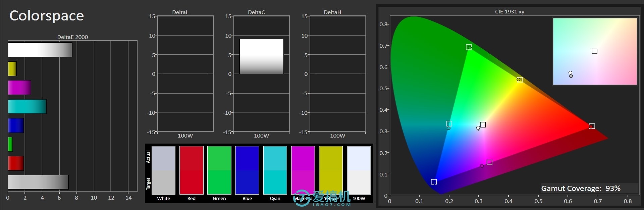The image size is (644, 210).
Task: Select red primary target square on CIE diagram
Action: coord(592,126)
